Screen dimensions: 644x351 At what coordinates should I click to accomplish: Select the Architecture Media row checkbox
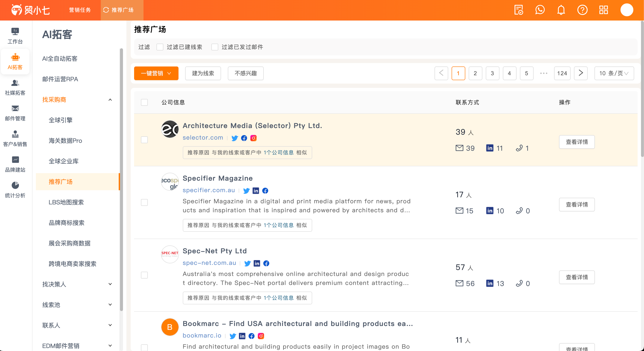[x=144, y=140]
